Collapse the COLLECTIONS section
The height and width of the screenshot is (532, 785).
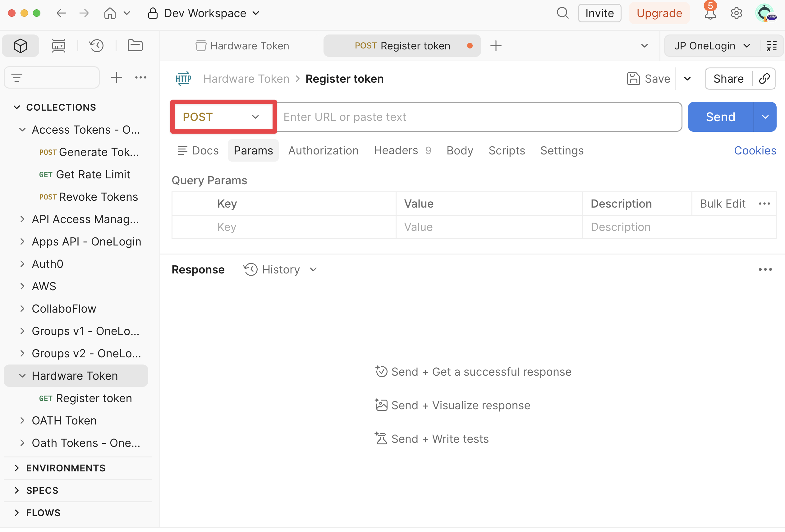click(x=16, y=108)
